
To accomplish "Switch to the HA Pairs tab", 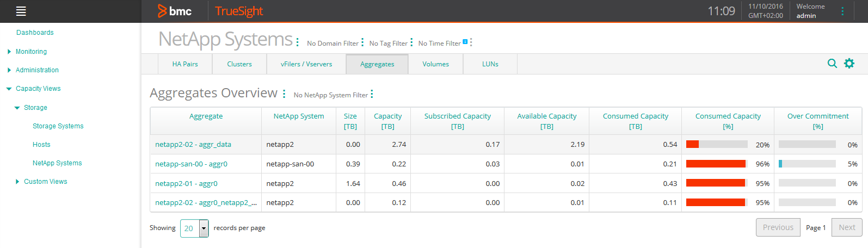I will pyautogui.click(x=185, y=64).
